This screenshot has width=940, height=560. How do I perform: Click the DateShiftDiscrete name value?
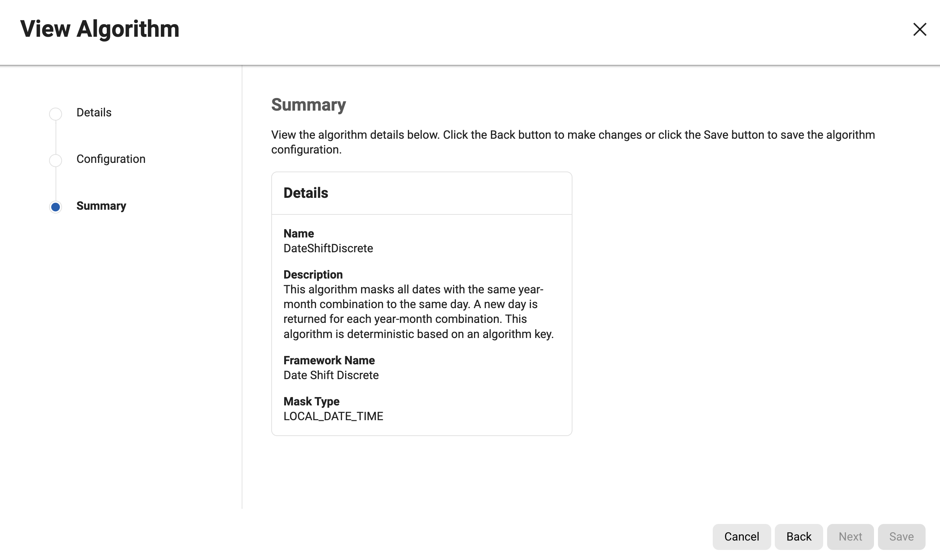tap(328, 248)
